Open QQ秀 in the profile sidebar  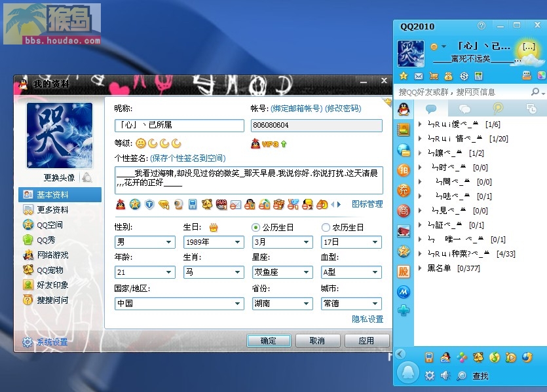tap(46, 240)
